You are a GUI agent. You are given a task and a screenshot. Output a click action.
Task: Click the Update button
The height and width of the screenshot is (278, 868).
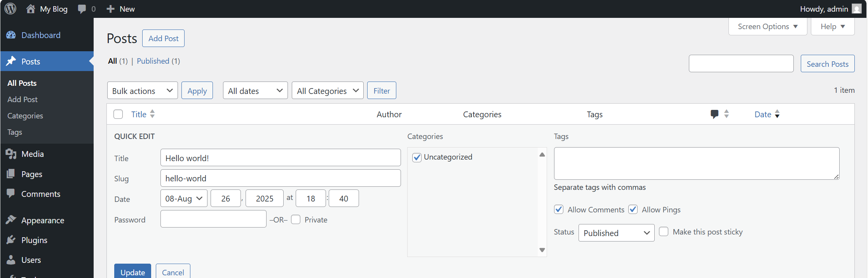tap(132, 272)
